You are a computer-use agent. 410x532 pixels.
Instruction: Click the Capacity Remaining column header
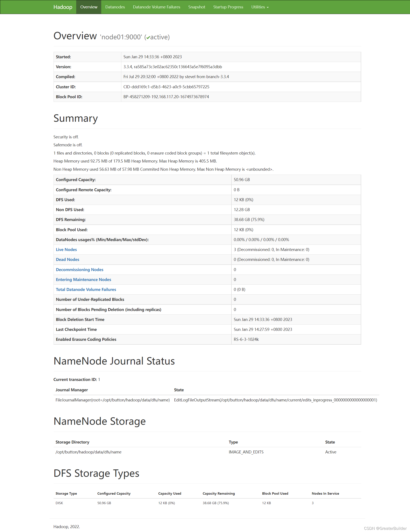pyautogui.click(x=218, y=493)
